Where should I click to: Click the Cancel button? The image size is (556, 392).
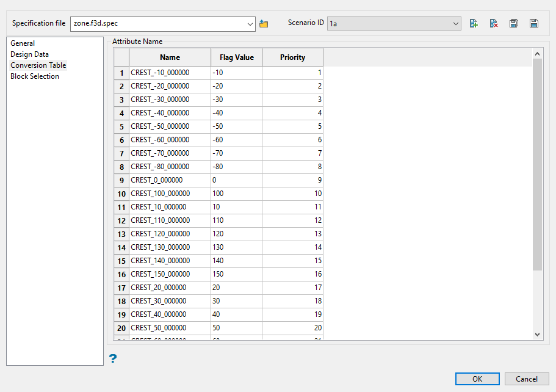point(526,379)
